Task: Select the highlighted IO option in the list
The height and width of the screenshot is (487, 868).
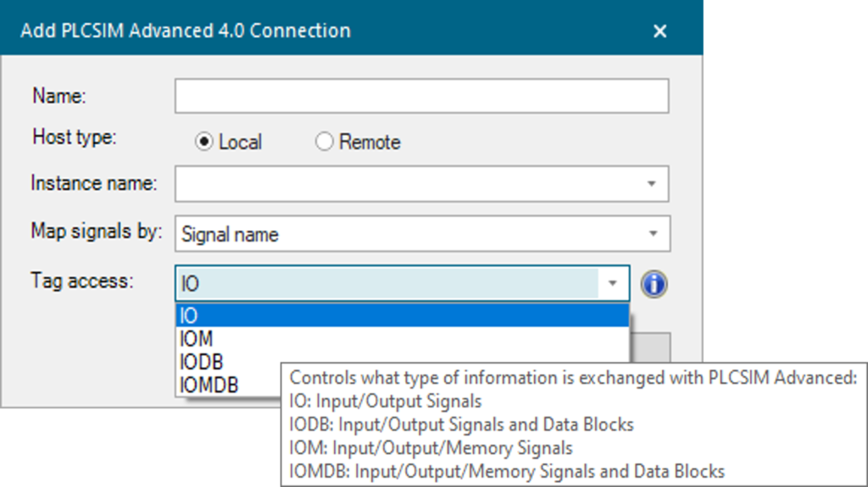Action: tap(403, 315)
